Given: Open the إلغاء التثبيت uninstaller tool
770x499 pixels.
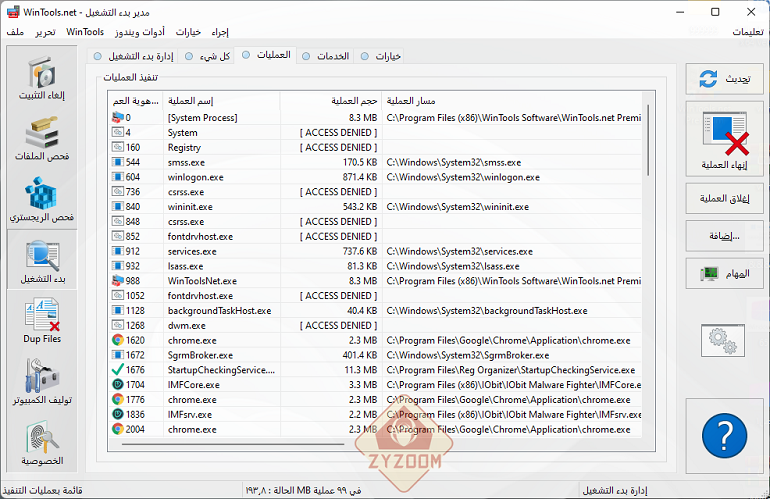Looking at the screenshot, I should click(42, 78).
